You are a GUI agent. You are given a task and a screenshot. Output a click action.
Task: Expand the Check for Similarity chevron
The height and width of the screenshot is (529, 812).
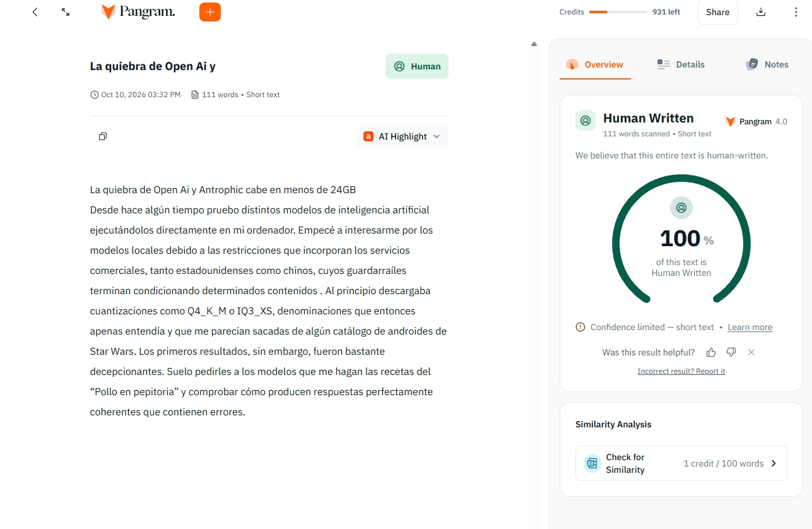point(774,463)
